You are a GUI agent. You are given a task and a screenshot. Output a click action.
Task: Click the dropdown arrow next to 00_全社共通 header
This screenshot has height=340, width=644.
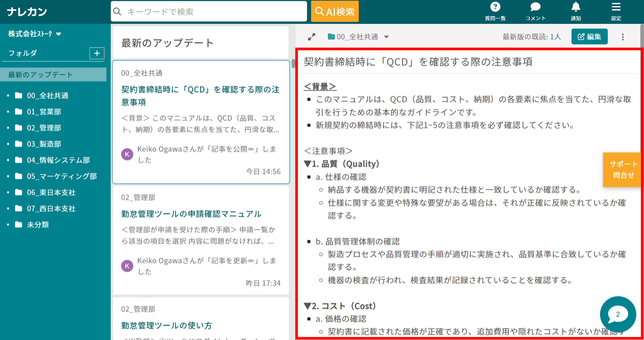[386, 37]
